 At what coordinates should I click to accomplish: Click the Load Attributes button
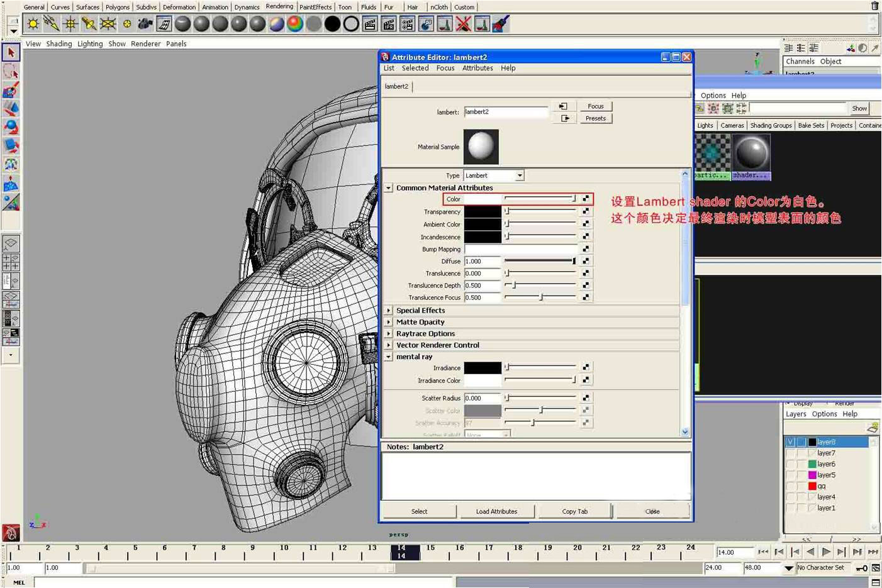[x=496, y=511]
